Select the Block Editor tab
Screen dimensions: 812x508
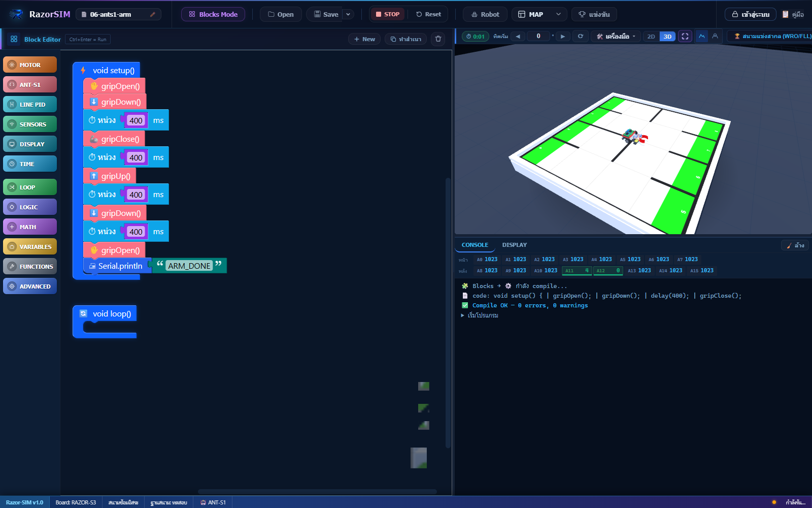[x=36, y=39]
